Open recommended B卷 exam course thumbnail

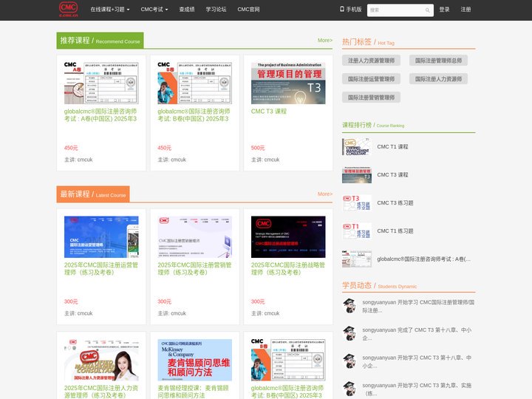[195, 83]
